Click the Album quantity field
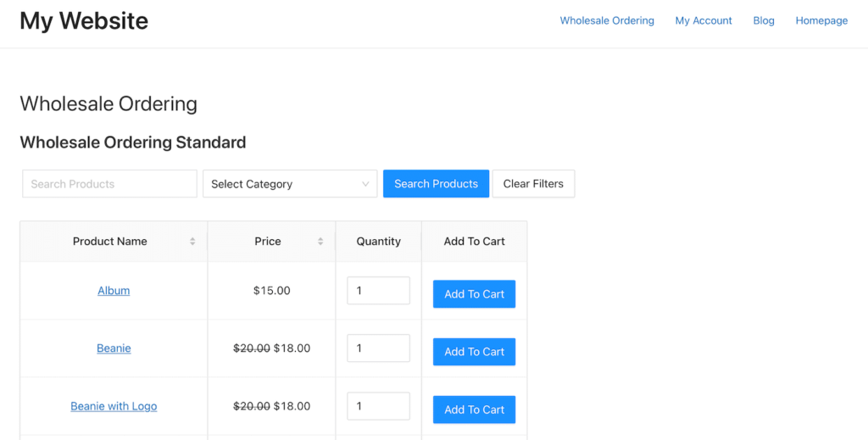Viewport: 868px width, 440px height. (378, 291)
